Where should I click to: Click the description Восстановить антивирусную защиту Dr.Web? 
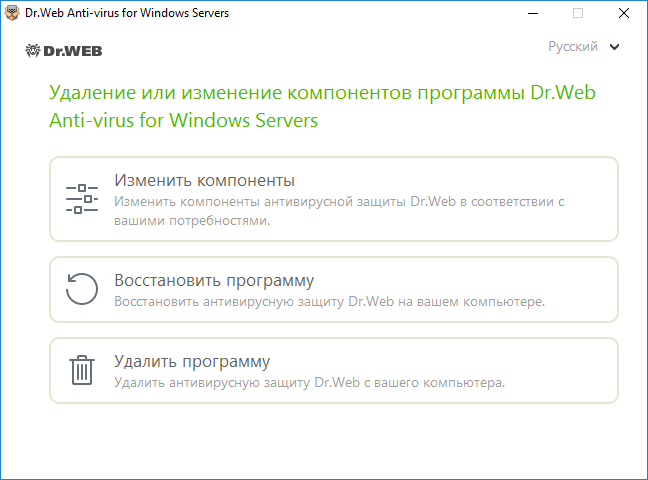(x=329, y=301)
